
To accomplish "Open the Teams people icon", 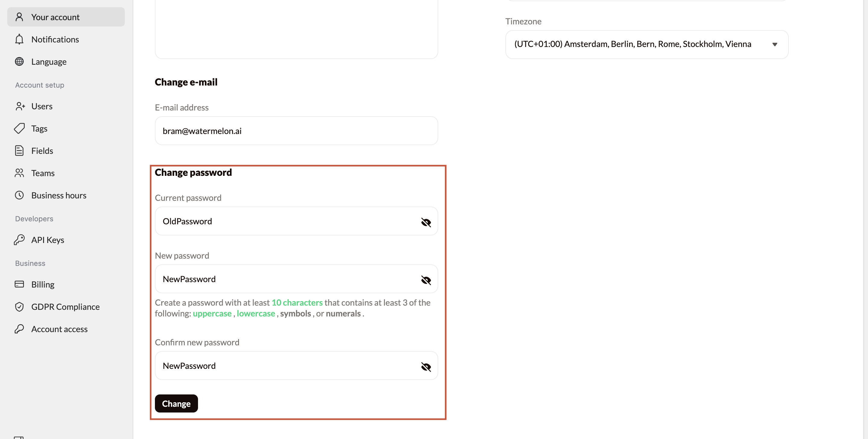I will point(19,173).
